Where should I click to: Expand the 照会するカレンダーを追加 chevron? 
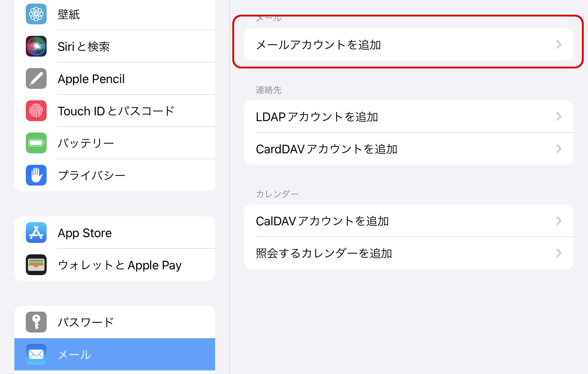[559, 253]
